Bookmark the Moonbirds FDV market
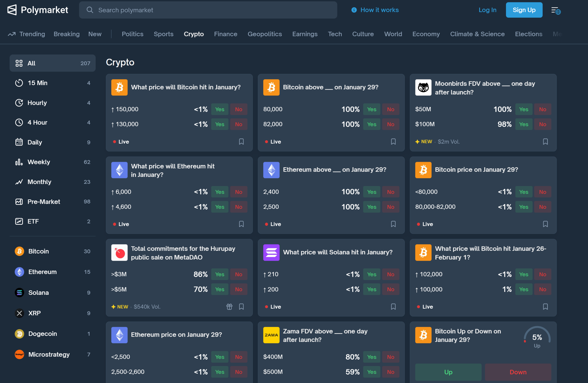Image resolution: width=588 pixels, height=383 pixels. [546, 141]
